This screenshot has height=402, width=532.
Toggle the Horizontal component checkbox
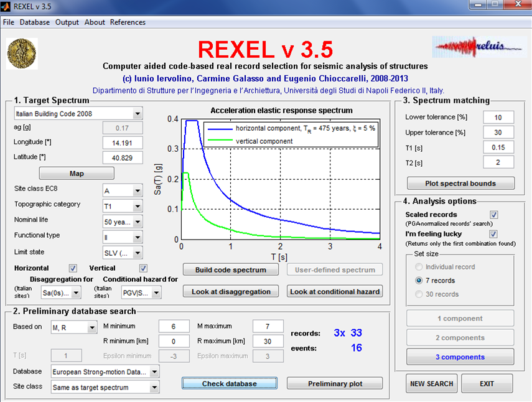click(73, 268)
